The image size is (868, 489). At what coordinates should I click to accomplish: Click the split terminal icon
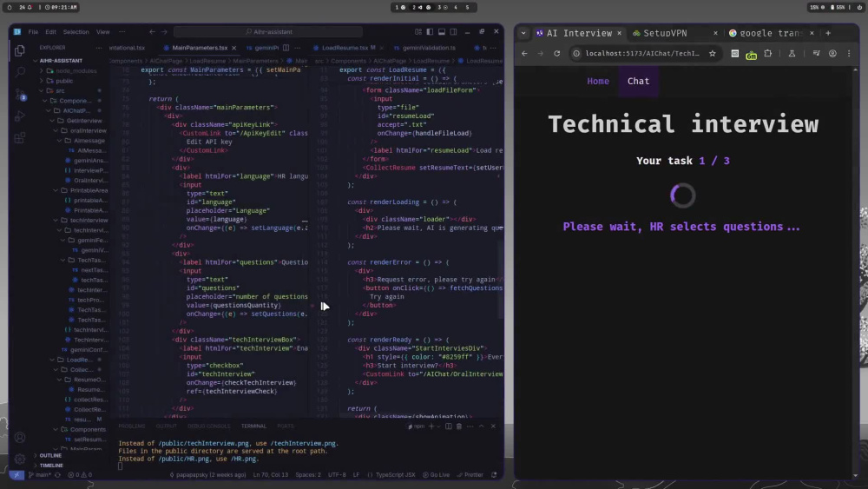point(449,426)
